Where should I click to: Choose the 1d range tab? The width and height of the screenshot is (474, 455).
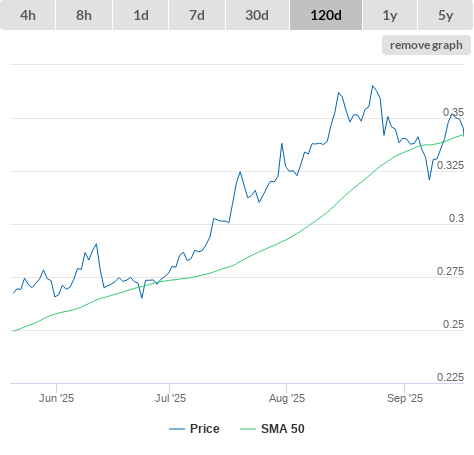(x=141, y=15)
